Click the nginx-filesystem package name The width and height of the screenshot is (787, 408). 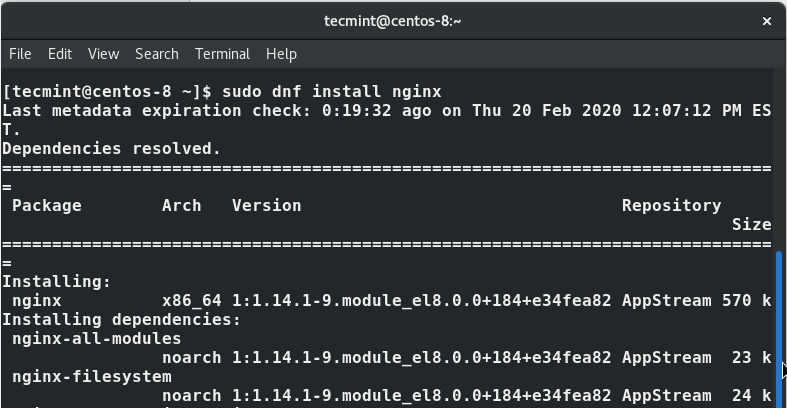pos(91,377)
